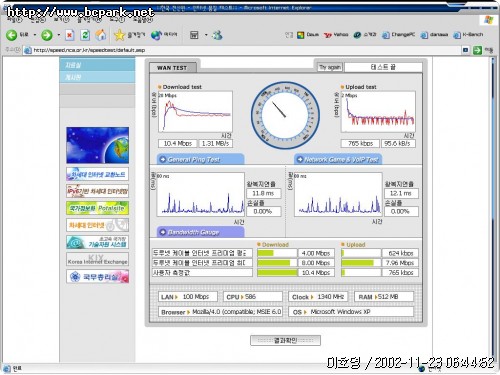Click the '95.6 kB/s' upload value
500x375 pixels.
[398, 144]
